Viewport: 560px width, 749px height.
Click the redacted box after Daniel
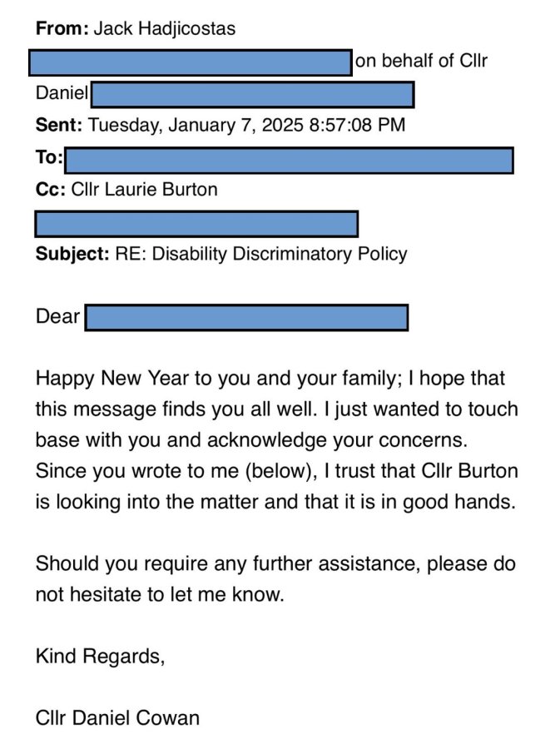(253, 94)
